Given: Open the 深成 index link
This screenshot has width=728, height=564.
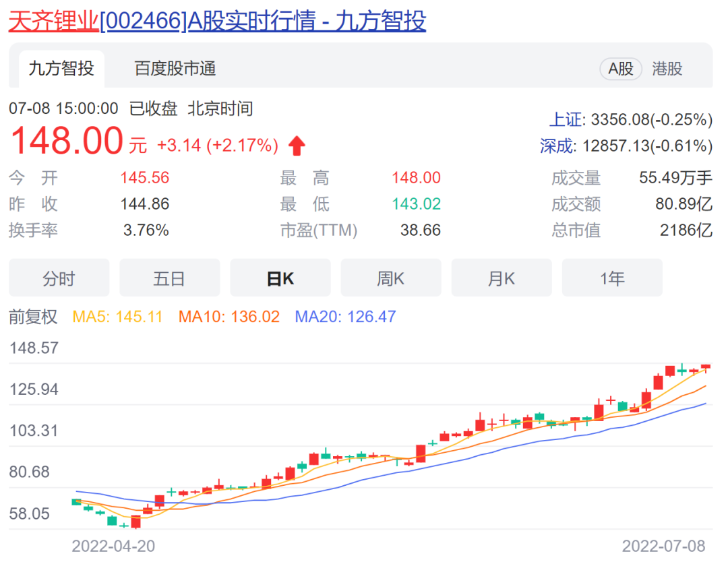Looking at the screenshot, I should [557, 146].
